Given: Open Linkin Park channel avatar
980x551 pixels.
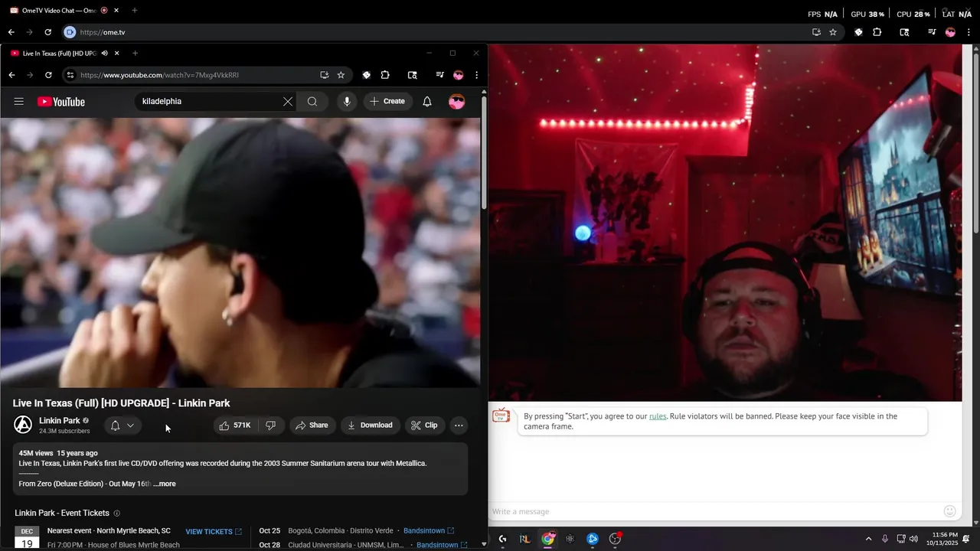Looking at the screenshot, I should tap(24, 425).
